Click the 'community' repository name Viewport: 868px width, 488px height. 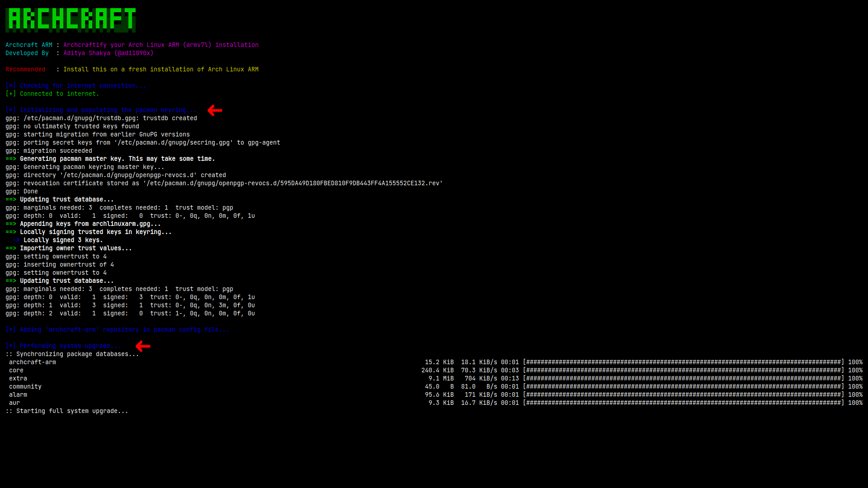[x=25, y=387]
